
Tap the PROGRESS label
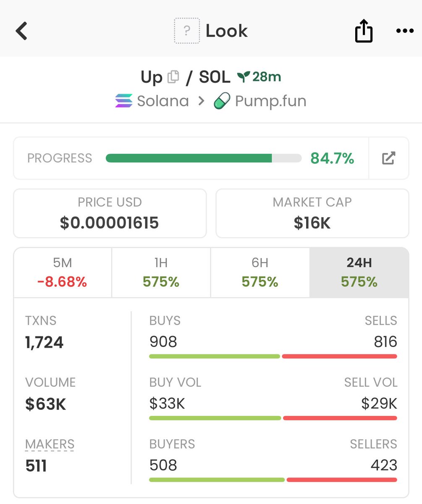(x=60, y=158)
